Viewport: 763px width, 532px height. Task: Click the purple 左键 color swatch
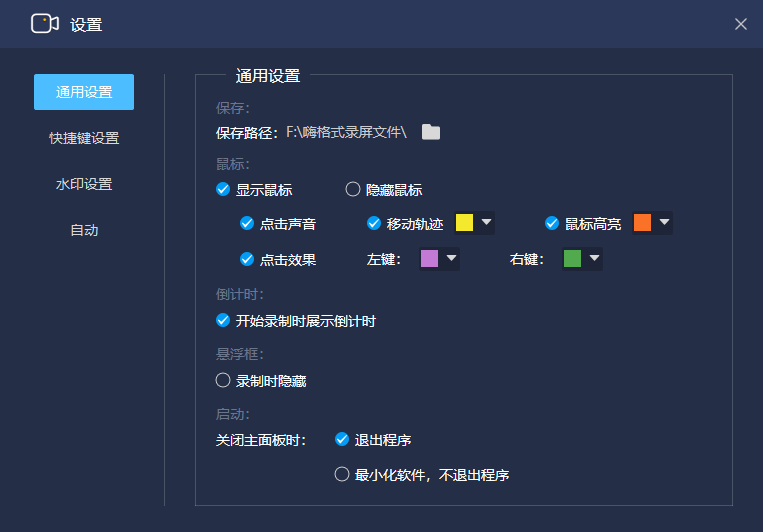click(x=429, y=258)
